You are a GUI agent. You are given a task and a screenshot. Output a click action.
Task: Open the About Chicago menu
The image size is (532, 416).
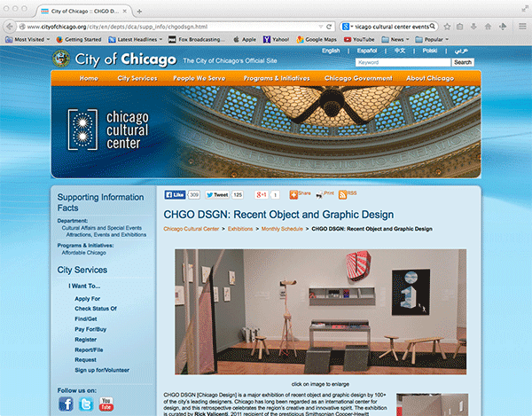tap(430, 78)
